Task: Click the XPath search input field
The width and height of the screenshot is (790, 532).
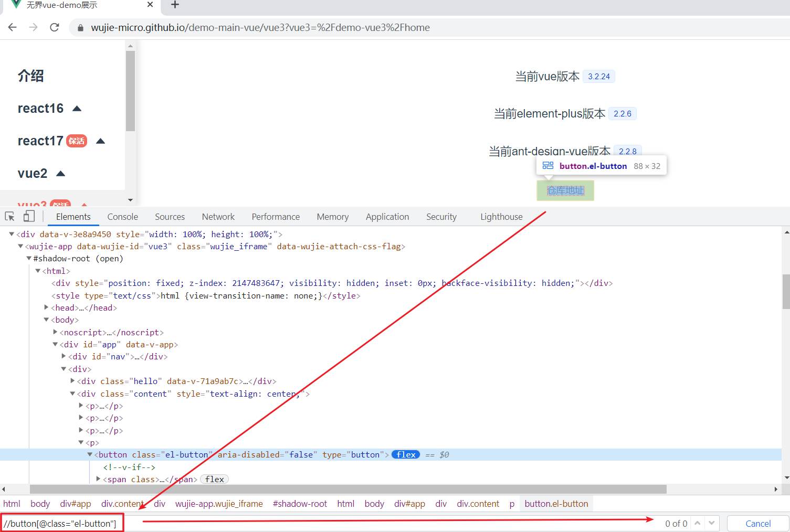Action: (60, 523)
